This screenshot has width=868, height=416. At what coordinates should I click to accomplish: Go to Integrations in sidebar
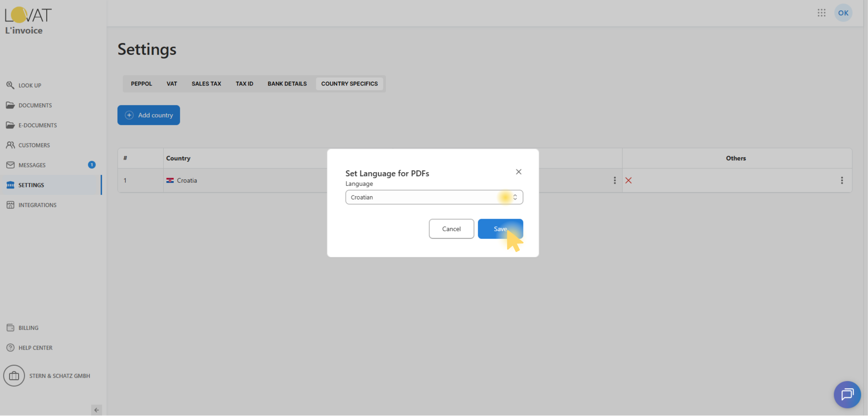(x=37, y=205)
